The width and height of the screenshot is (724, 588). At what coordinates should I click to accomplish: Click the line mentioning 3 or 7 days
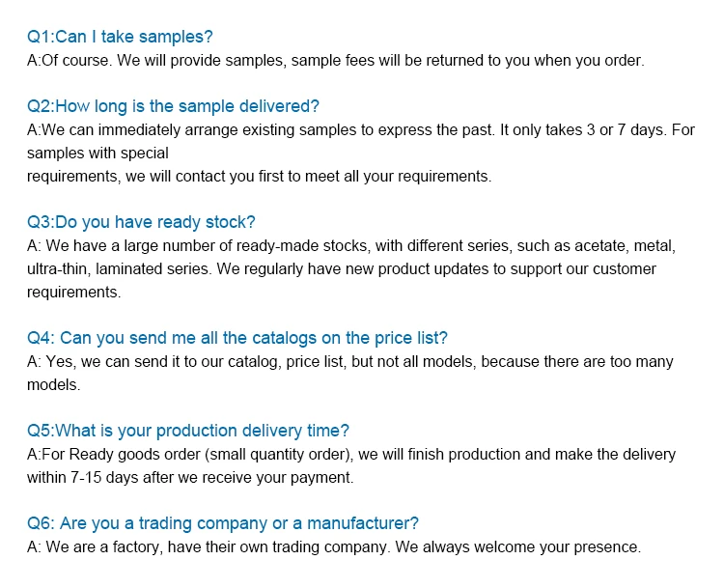coord(361,129)
